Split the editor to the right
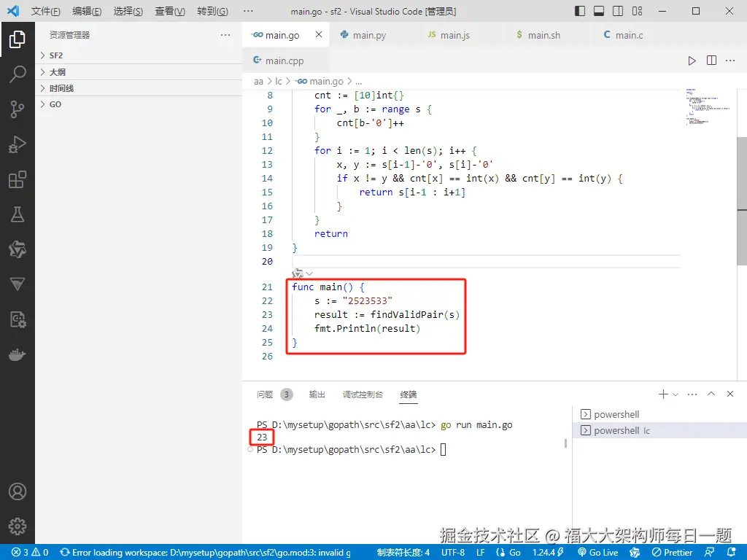This screenshot has width=747, height=560. pyautogui.click(x=711, y=61)
